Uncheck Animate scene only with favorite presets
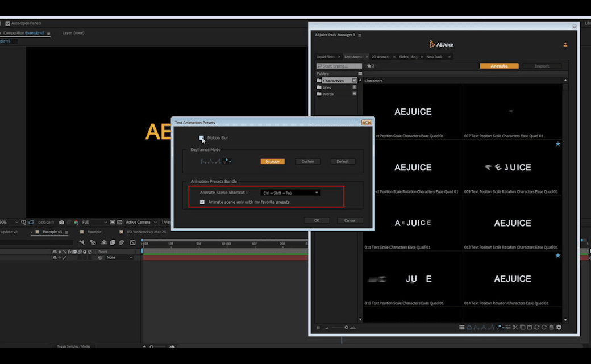 (x=202, y=202)
